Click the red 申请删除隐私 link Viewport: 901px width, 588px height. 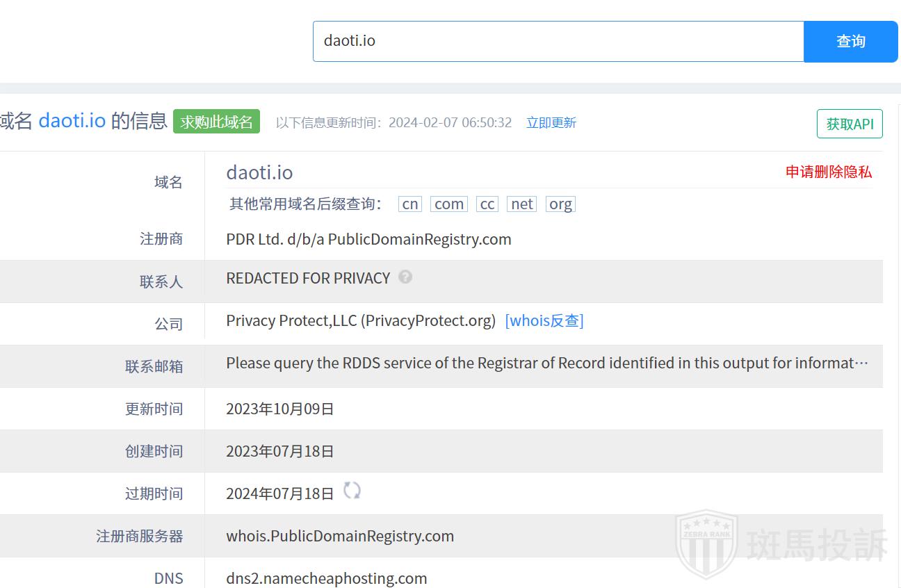(828, 172)
